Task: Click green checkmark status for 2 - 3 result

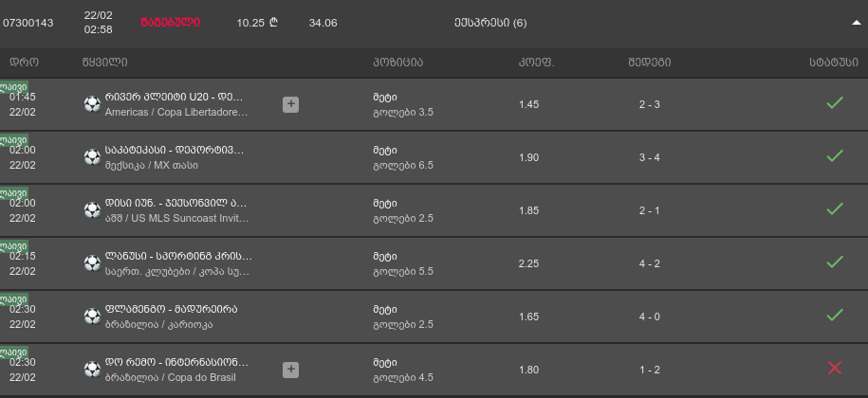Action: [x=835, y=102]
